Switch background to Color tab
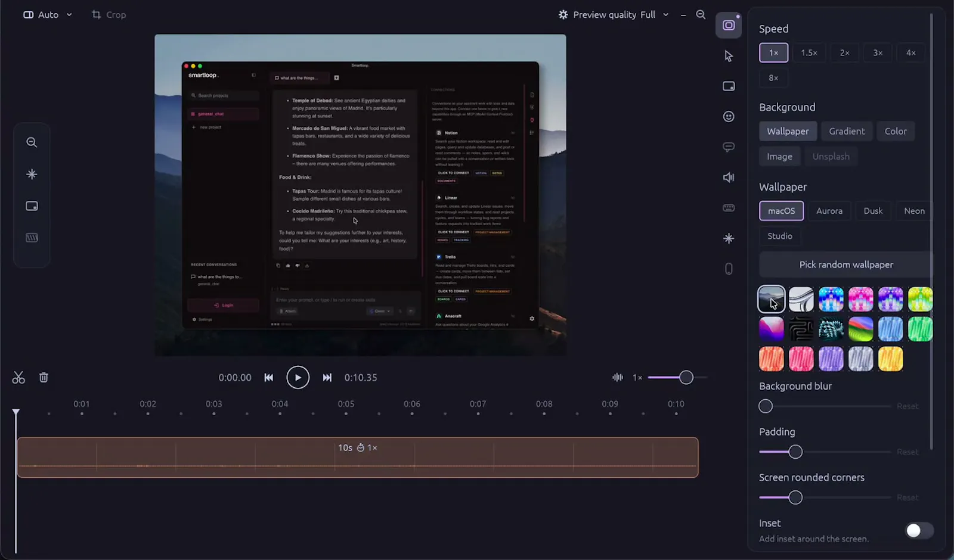The height and width of the screenshot is (560, 954). [x=895, y=132]
